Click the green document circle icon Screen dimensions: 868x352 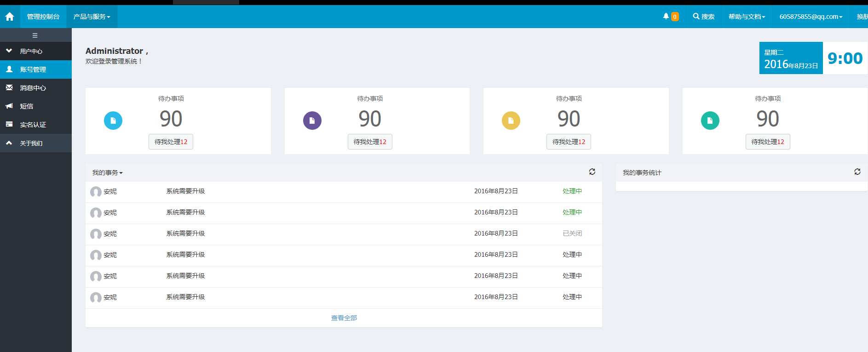[x=710, y=121]
